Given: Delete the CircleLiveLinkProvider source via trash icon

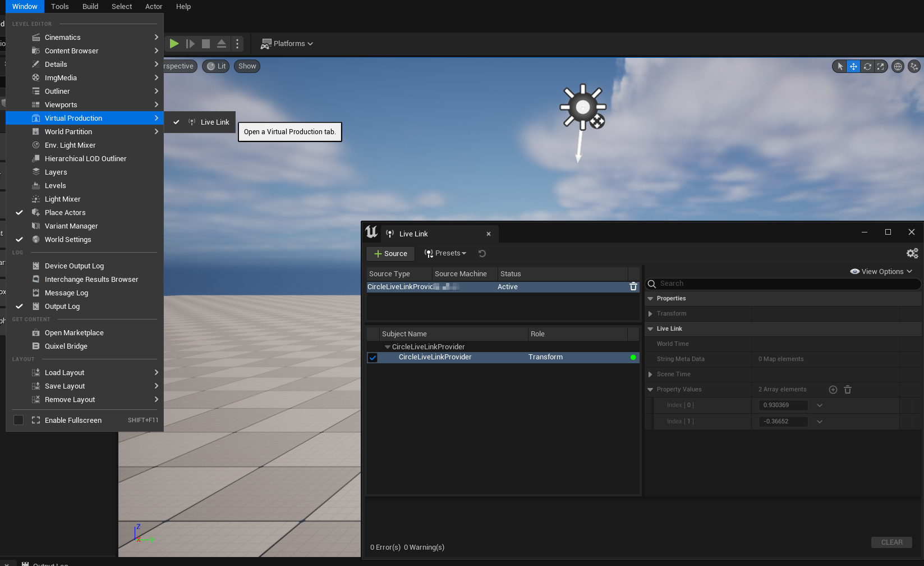Looking at the screenshot, I should point(633,286).
